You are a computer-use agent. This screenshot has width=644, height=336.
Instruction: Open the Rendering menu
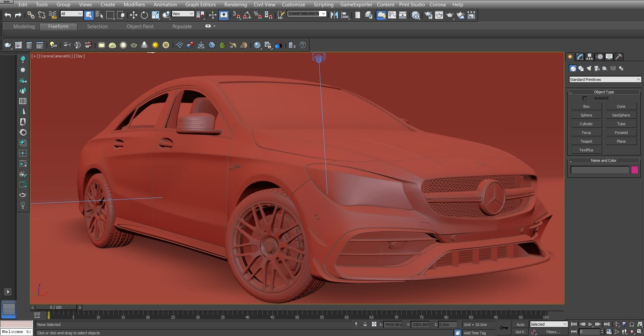coord(235,5)
